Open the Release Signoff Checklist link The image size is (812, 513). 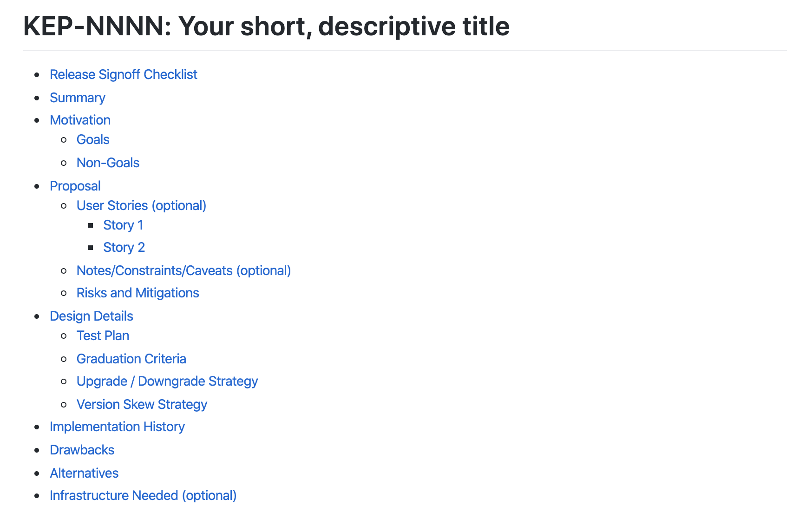point(123,74)
